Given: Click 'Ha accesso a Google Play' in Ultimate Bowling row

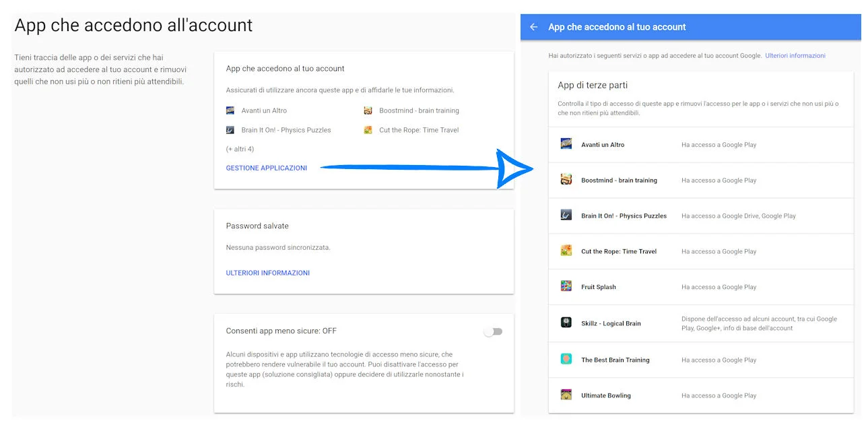Looking at the screenshot, I should 719,396.
